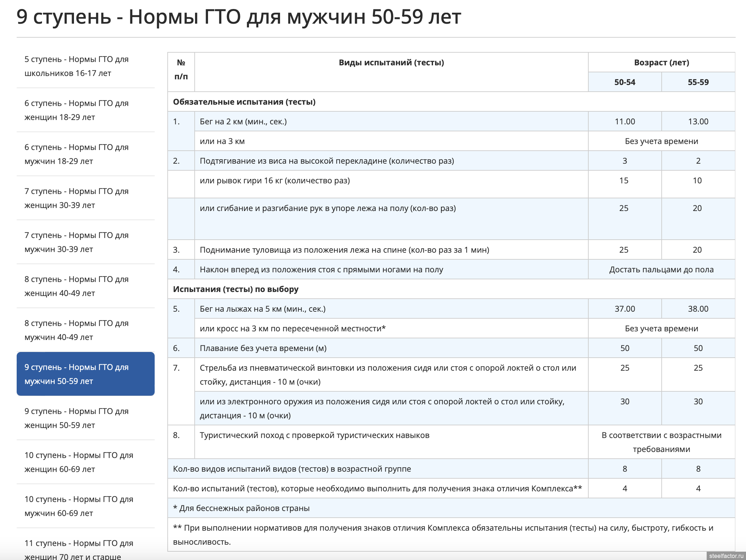The width and height of the screenshot is (746, 560).
Task: Click Кол-во испытаний для получения знака label
Action: click(x=377, y=488)
